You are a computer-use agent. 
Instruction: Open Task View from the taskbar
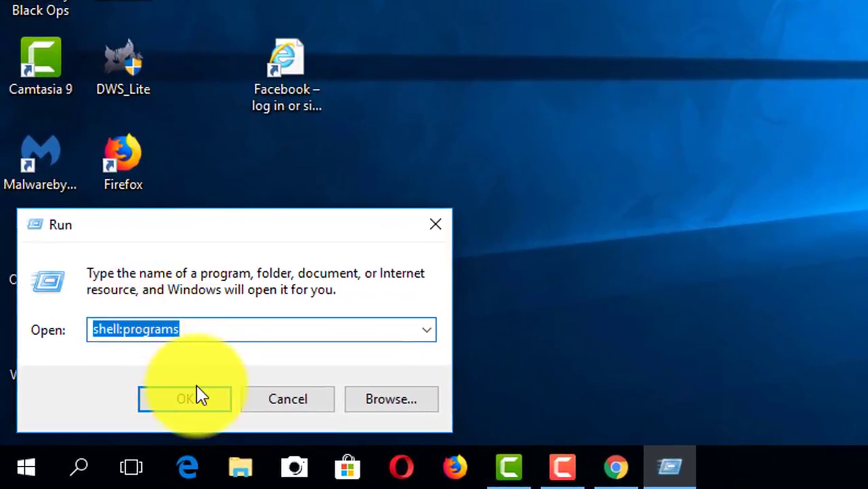[131, 467]
